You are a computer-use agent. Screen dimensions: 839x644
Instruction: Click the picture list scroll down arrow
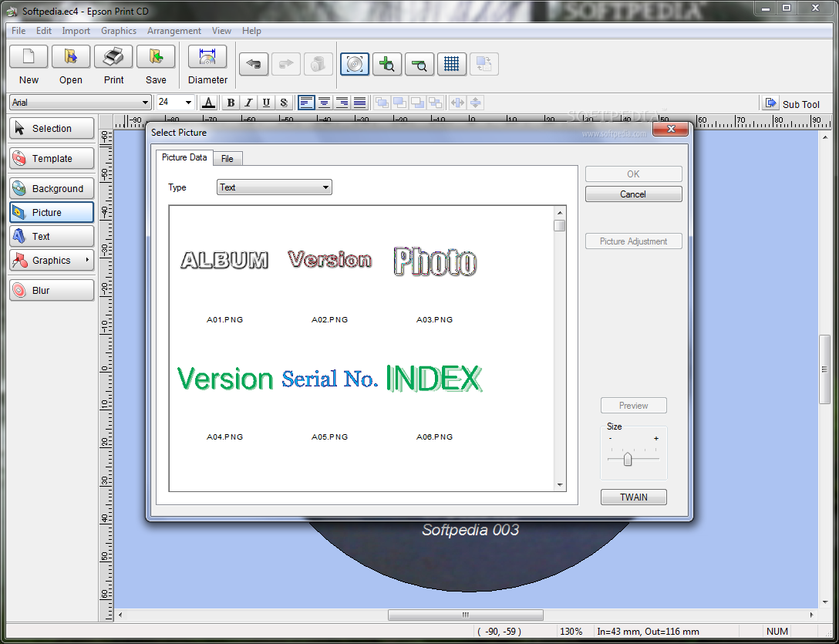(560, 485)
